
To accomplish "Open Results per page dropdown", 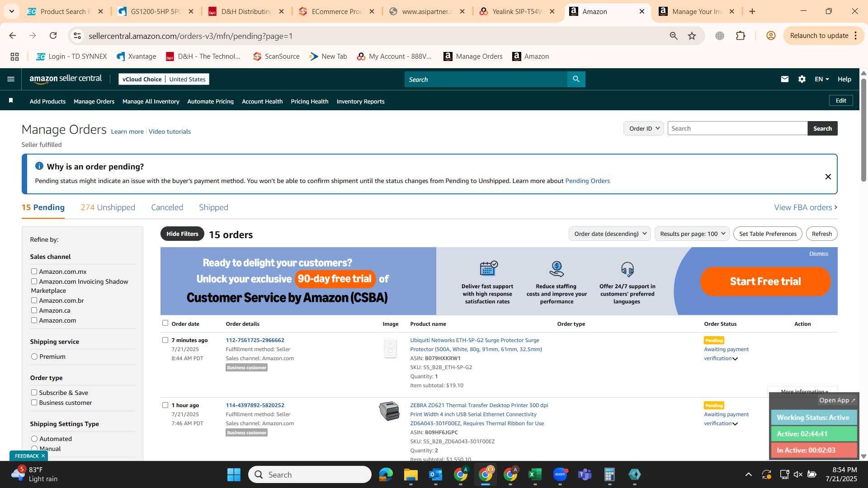I will pos(692,234).
